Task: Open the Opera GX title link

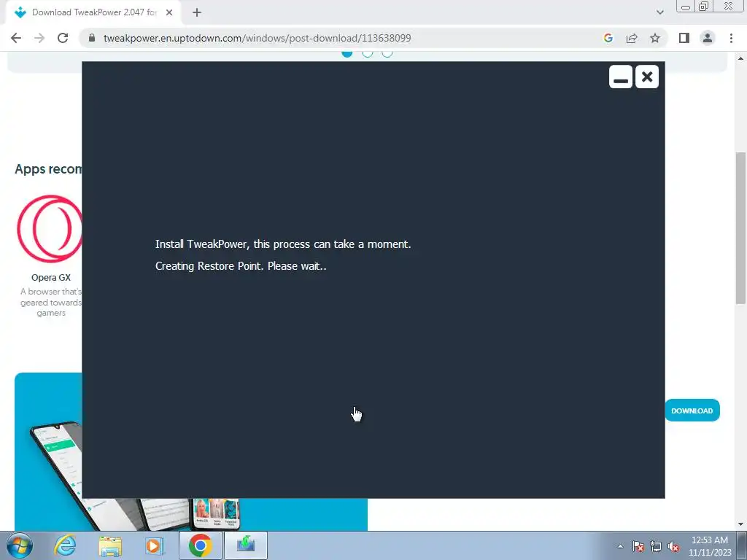Action: (x=51, y=278)
